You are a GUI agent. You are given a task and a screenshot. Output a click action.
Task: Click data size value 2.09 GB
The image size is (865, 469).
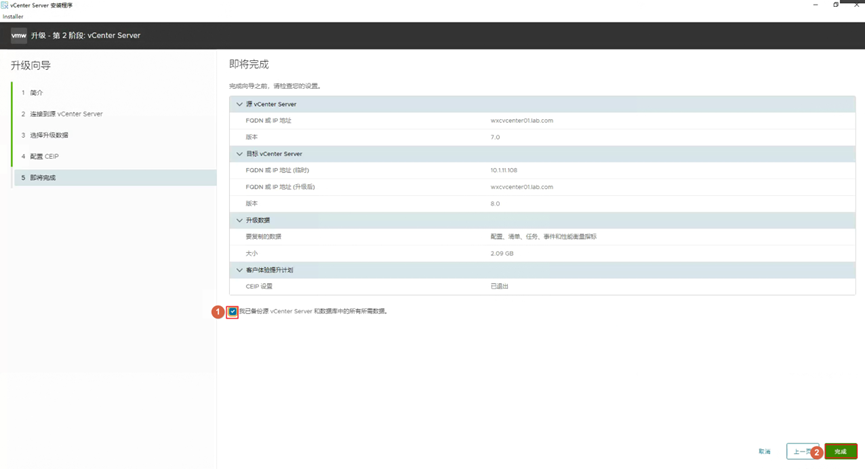point(502,253)
